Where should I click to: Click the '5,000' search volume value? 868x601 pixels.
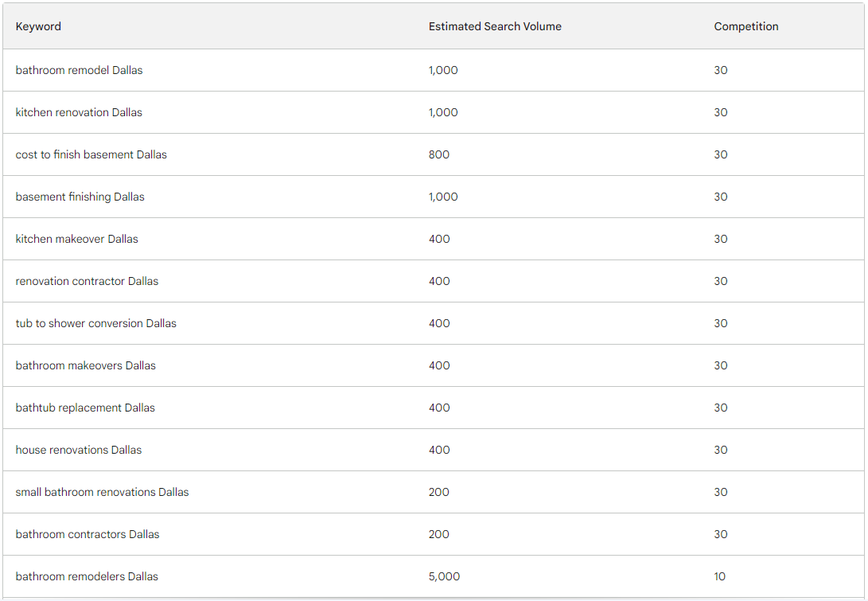tap(442, 576)
